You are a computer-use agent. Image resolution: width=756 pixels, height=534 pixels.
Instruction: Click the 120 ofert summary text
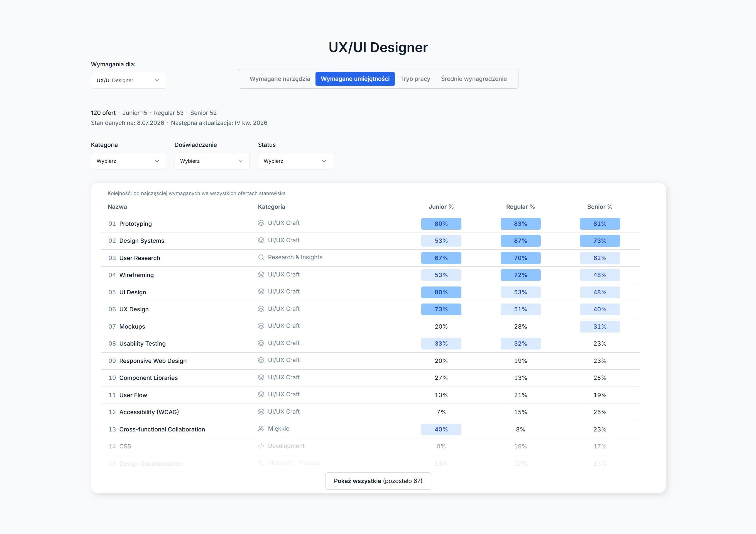point(103,113)
